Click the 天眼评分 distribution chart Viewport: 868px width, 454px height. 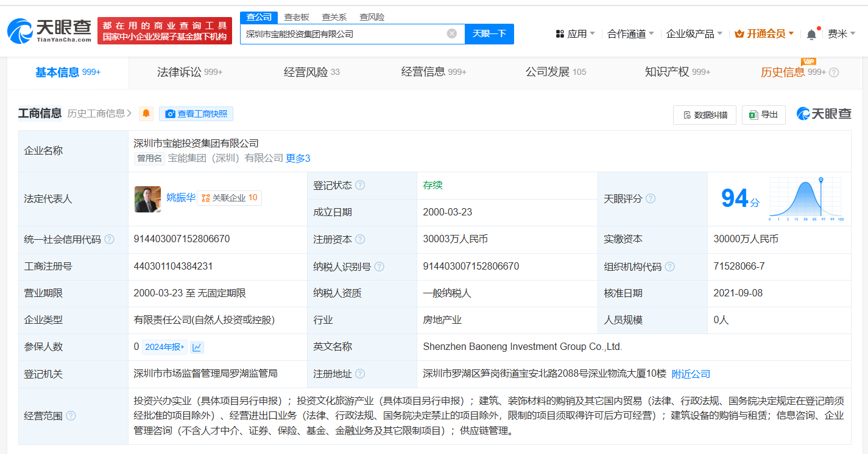pos(805,199)
